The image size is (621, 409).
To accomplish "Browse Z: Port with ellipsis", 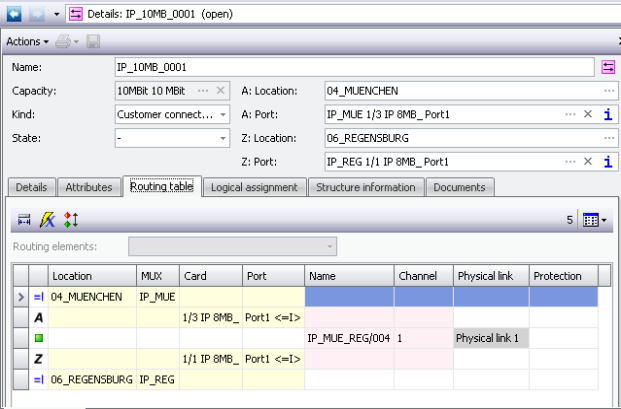I will tap(570, 162).
